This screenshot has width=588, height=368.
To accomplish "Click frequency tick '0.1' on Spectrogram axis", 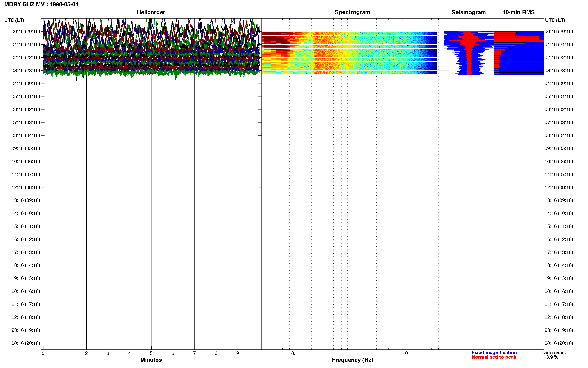I will [x=295, y=353].
